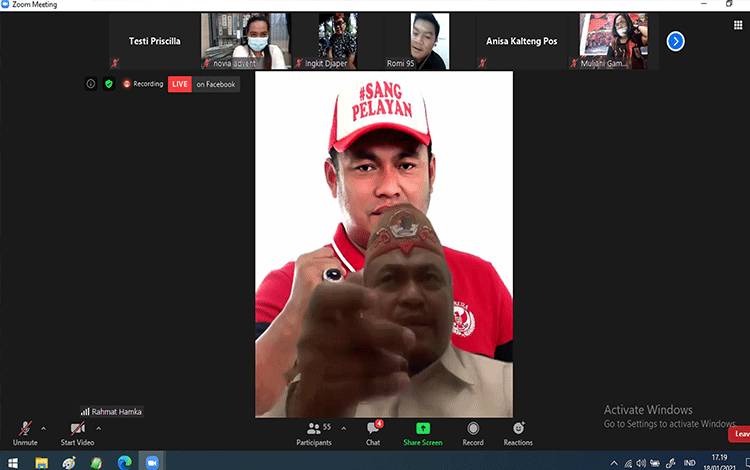The height and width of the screenshot is (470, 750).
Task: Click the Zoom taskbar icon
Action: coord(152,463)
